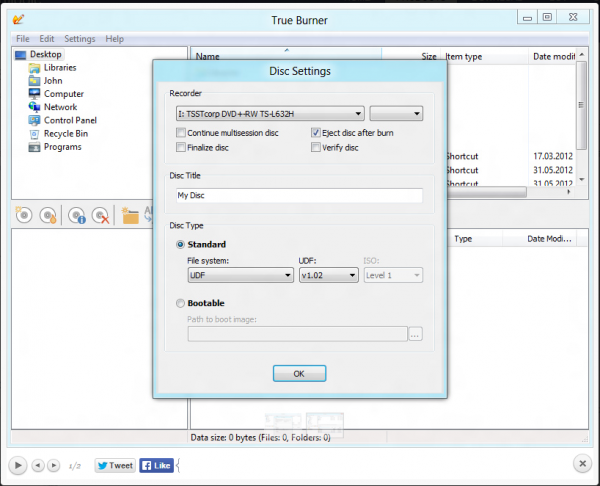Screen dimensions: 600x486
Task: Select the Network icon in tree
Action: [34, 107]
